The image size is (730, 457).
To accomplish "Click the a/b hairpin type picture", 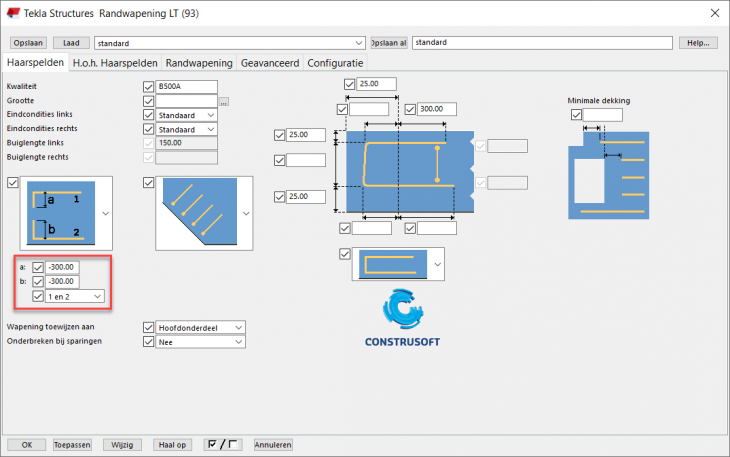I will point(61,213).
